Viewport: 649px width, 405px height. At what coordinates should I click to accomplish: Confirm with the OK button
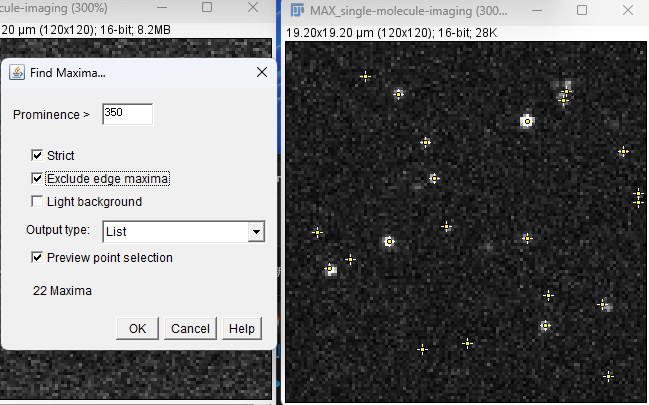point(137,329)
